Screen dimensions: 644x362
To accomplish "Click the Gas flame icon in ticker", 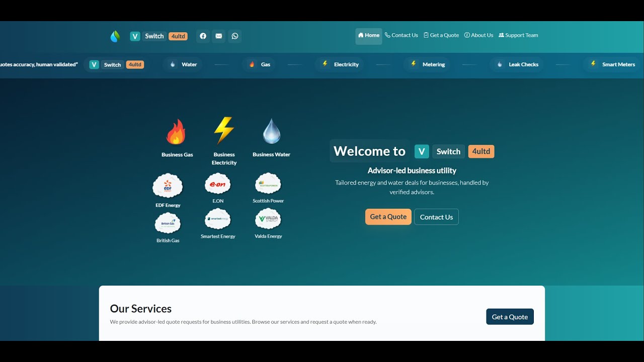I will 252,64.
